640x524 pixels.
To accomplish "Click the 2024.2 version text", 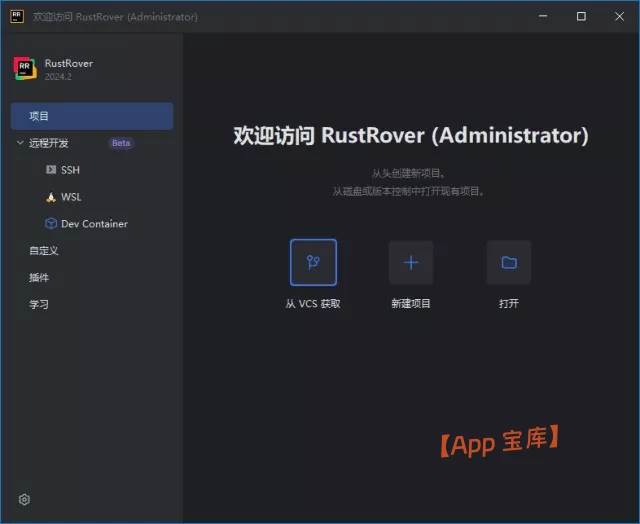I will tap(58, 77).
